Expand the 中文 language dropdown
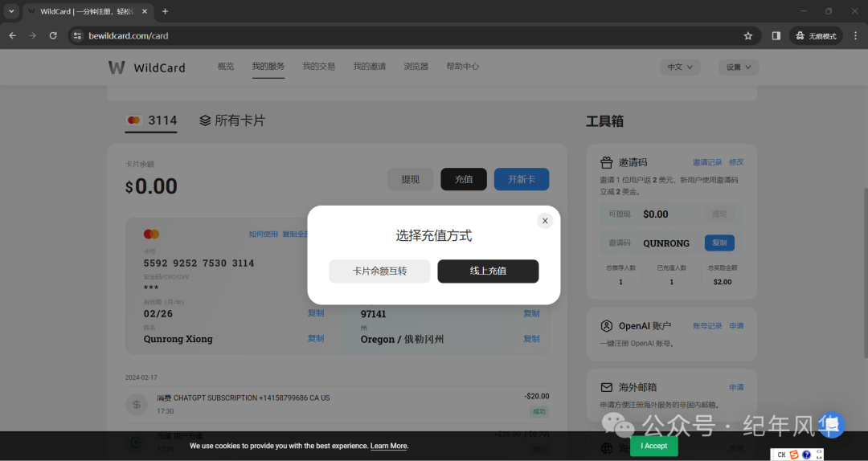The width and height of the screenshot is (868, 461). 679,67
